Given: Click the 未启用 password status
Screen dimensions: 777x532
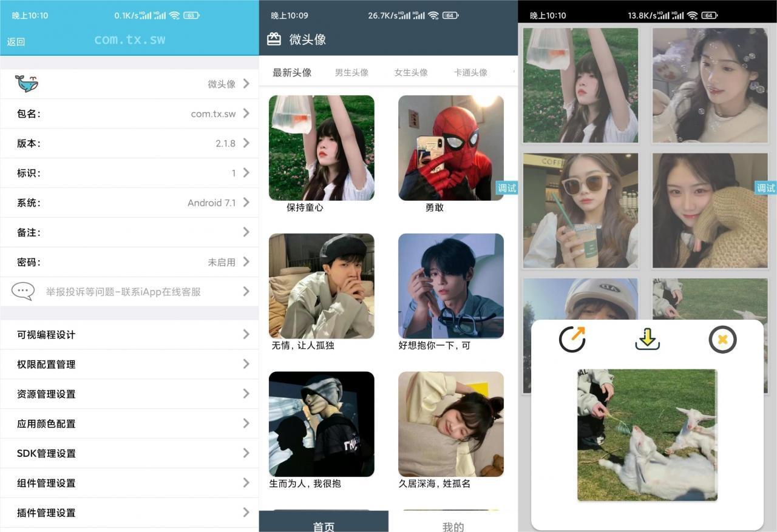Looking at the screenshot, I should (x=222, y=262).
